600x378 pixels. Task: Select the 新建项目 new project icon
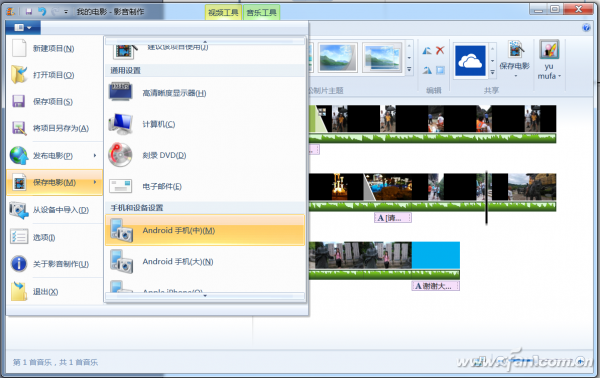[x=19, y=48]
